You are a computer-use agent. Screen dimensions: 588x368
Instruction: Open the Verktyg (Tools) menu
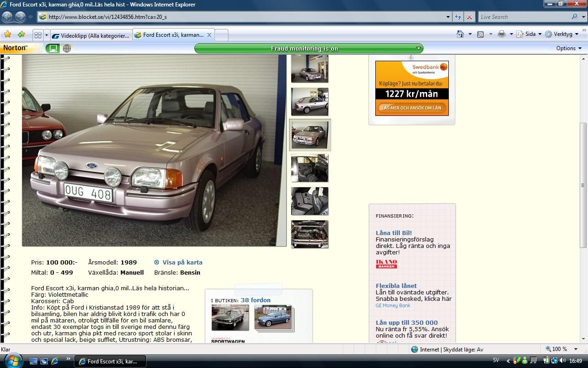point(562,34)
